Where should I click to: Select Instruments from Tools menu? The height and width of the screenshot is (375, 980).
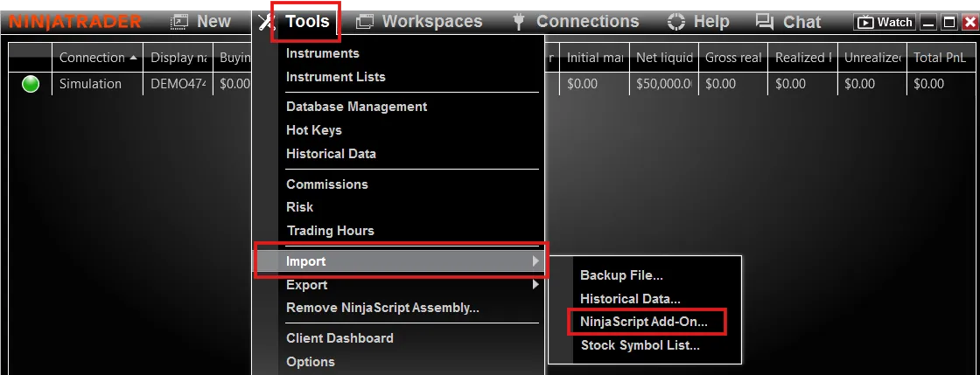point(323,53)
